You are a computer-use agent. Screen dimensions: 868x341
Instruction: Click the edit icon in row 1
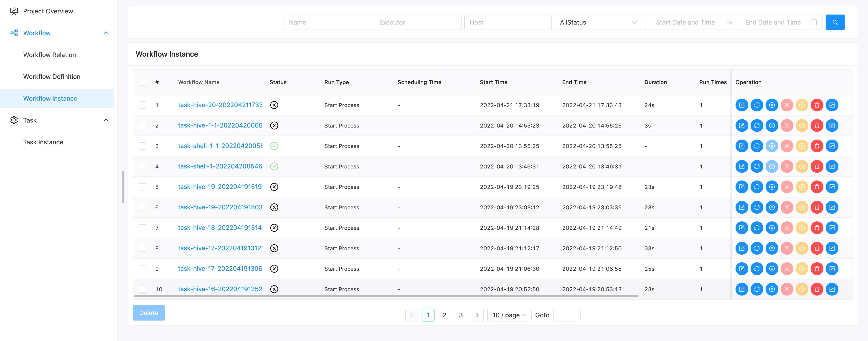[x=742, y=105]
